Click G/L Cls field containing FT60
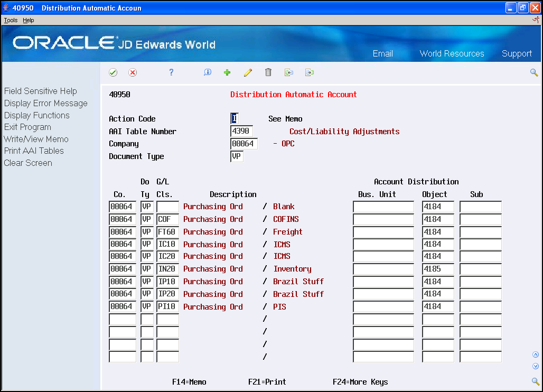Screen dimensions: 543x392 pos(167,232)
